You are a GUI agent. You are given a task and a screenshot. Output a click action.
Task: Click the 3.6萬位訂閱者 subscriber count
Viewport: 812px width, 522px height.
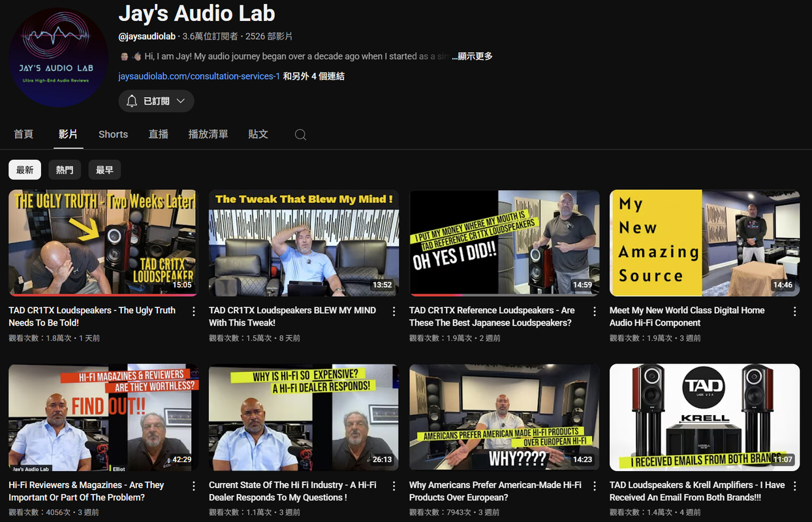210,37
